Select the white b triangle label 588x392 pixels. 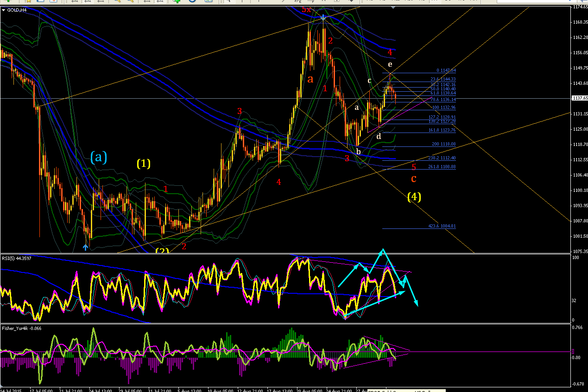pos(358,151)
